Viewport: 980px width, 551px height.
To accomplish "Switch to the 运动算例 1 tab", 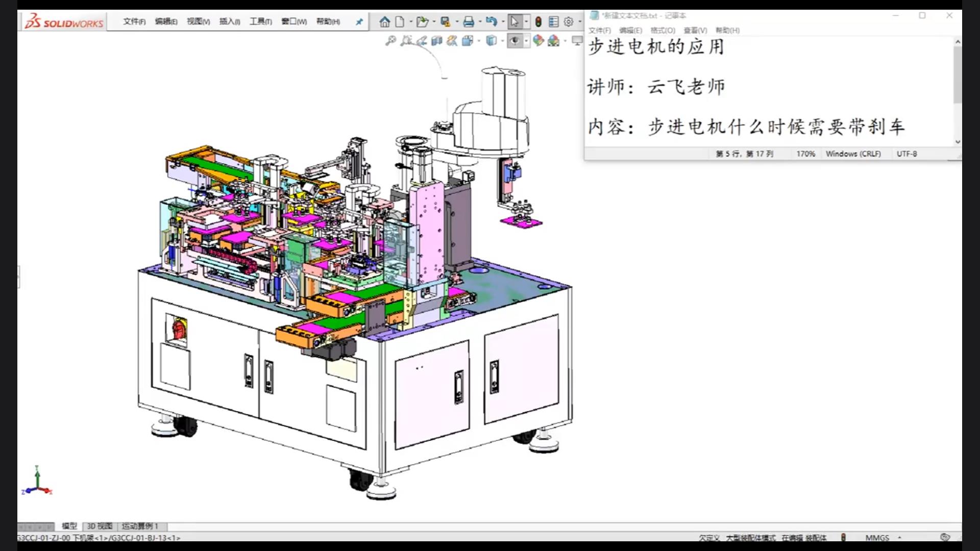I will click(x=140, y=526).
